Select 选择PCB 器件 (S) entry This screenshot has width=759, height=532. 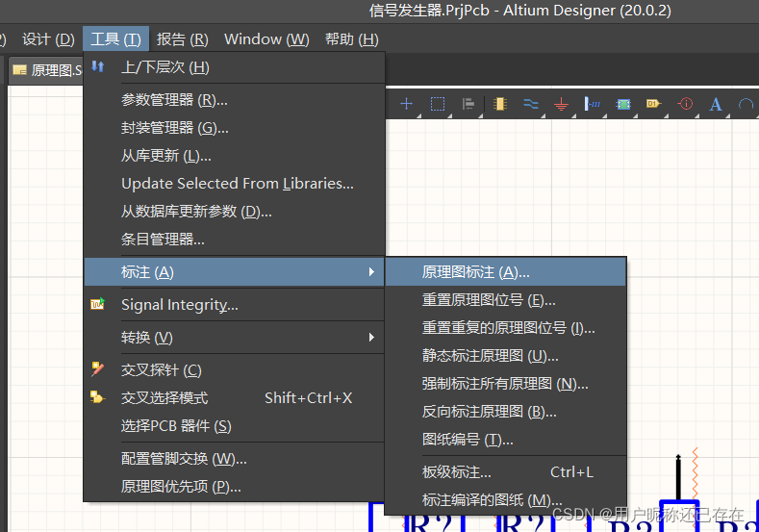[x=235, y=425]
